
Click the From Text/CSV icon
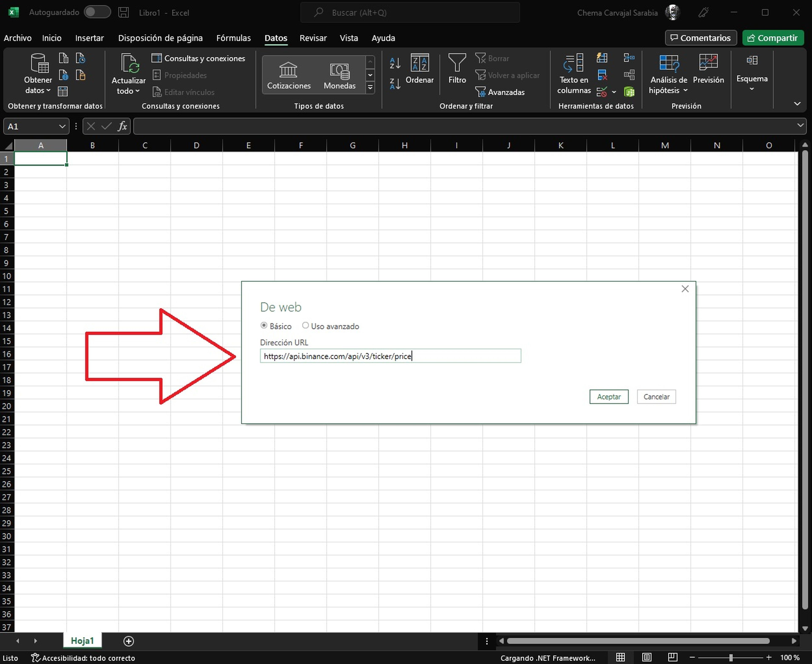point(63,58)
